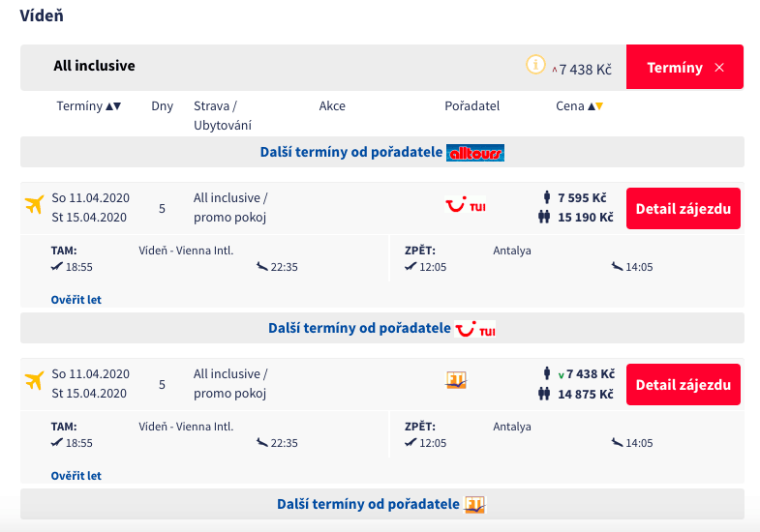This screenshot has width=760, height=532.
Task: Click the two persons icon at 14 875 Kč
Action: 546,394
